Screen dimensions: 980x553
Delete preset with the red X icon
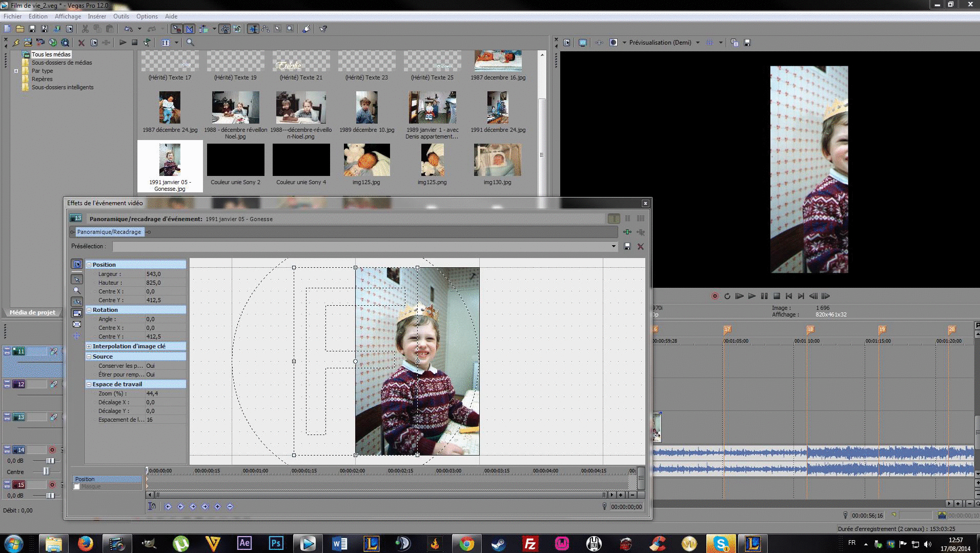click(640, 247)
